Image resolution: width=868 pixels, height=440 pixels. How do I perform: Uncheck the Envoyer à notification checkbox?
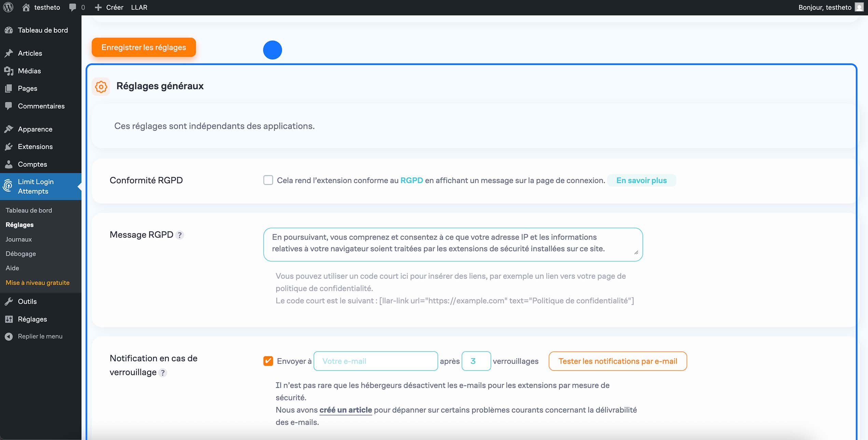point(268,361)
